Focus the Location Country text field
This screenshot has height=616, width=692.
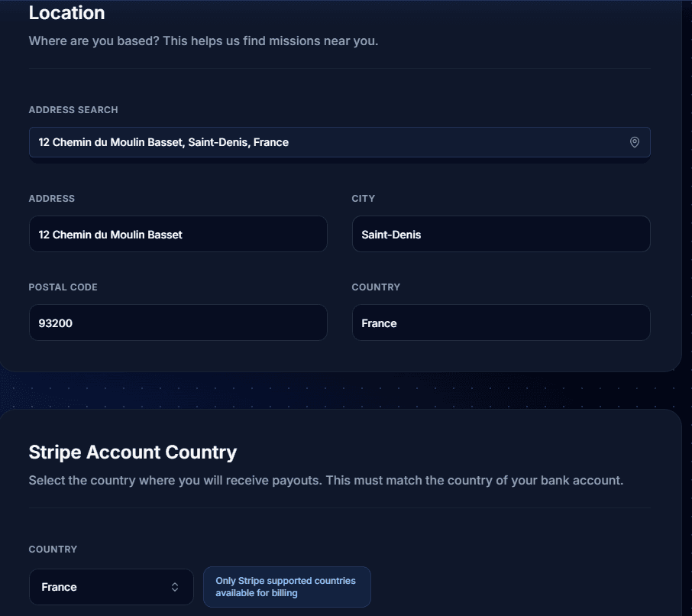click(500, 323)
